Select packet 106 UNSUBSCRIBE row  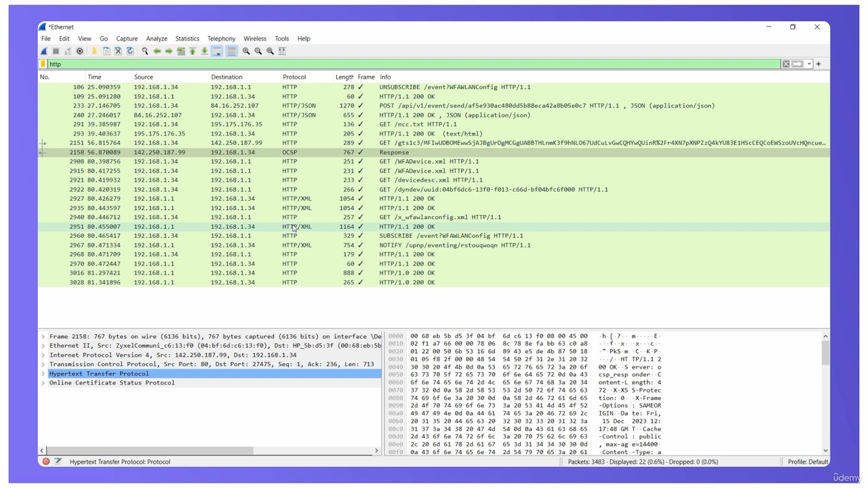click(x=434, y=87)
